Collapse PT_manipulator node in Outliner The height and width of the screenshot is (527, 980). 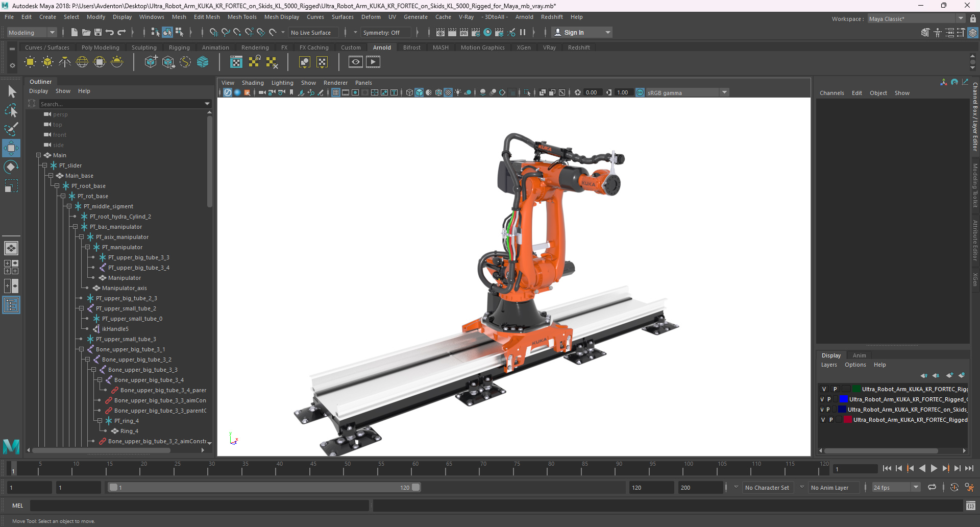click(x=87, y=247)
